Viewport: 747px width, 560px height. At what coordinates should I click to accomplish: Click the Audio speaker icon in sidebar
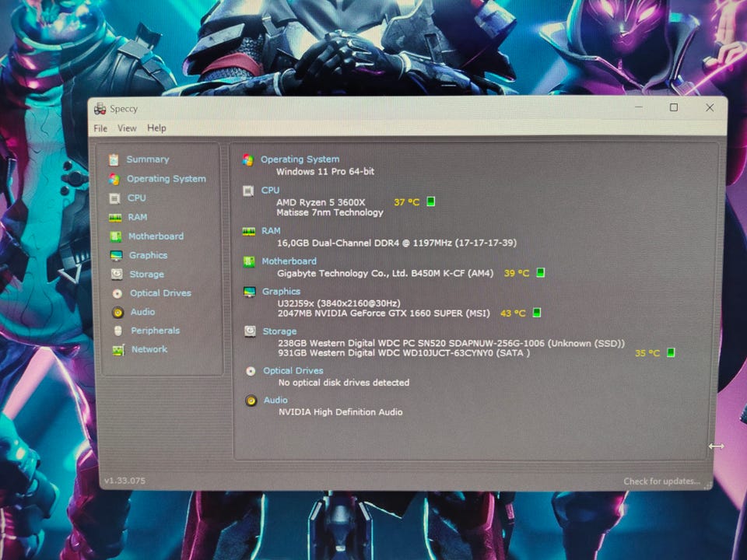point(117,313)
